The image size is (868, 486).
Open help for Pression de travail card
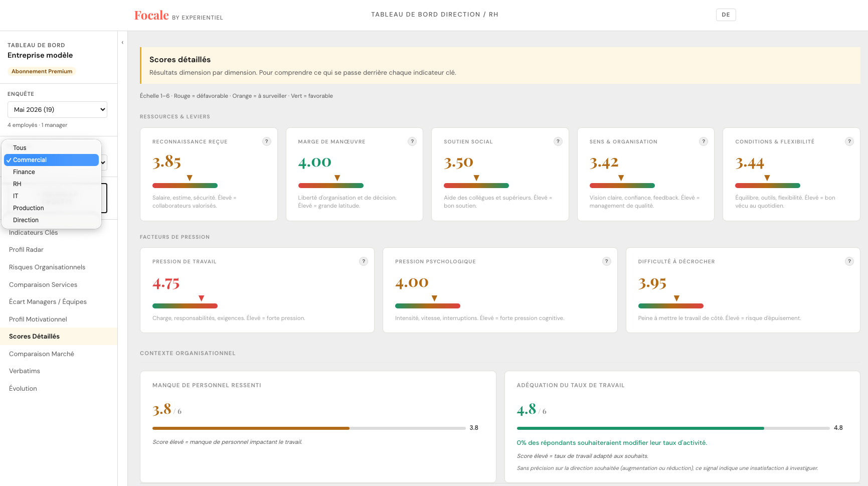[x=364, y=261]
